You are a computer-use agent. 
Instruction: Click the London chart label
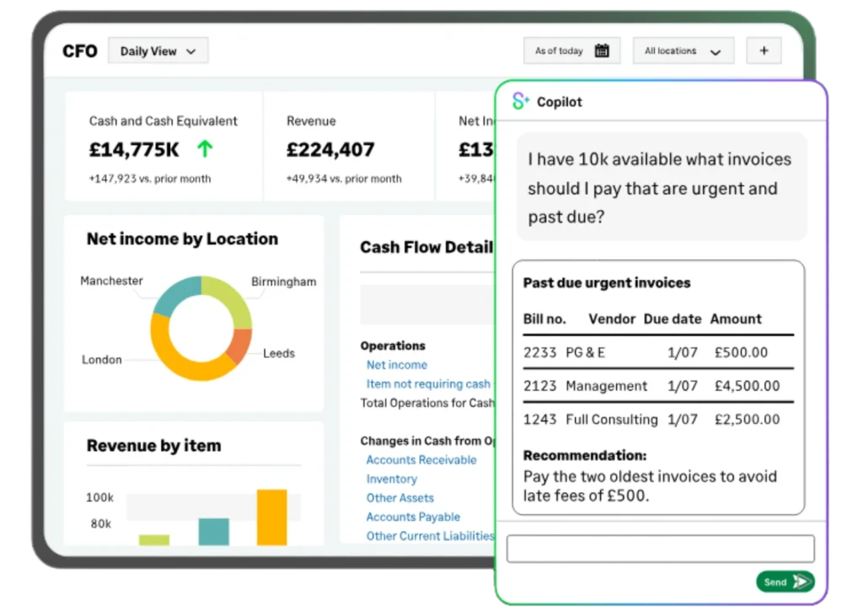(x=102, y=360)
